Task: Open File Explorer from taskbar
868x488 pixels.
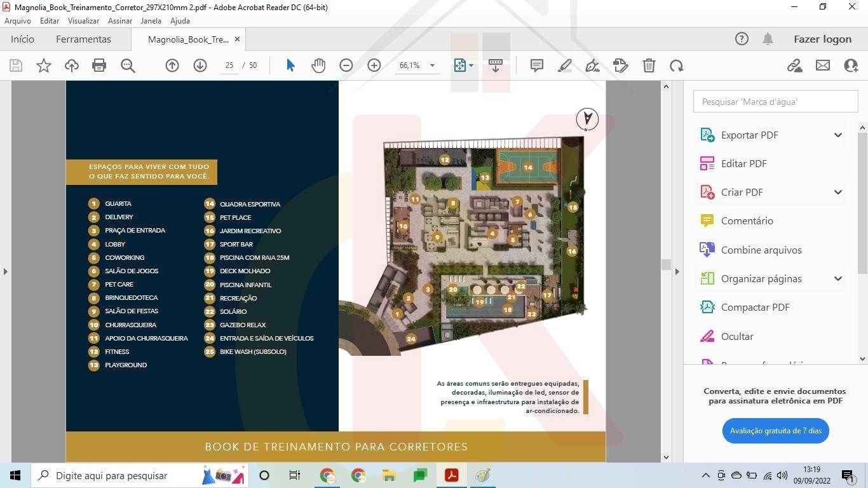Action: [x=390, y=475]
